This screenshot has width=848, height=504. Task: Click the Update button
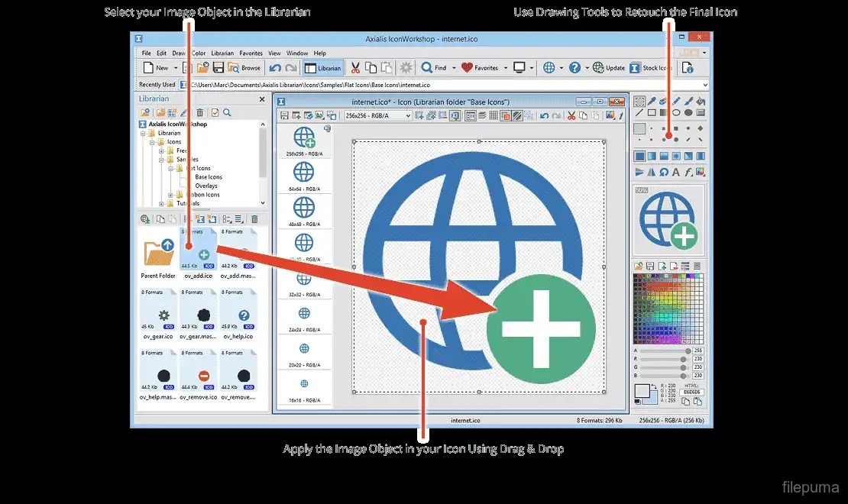coord(610,68)
